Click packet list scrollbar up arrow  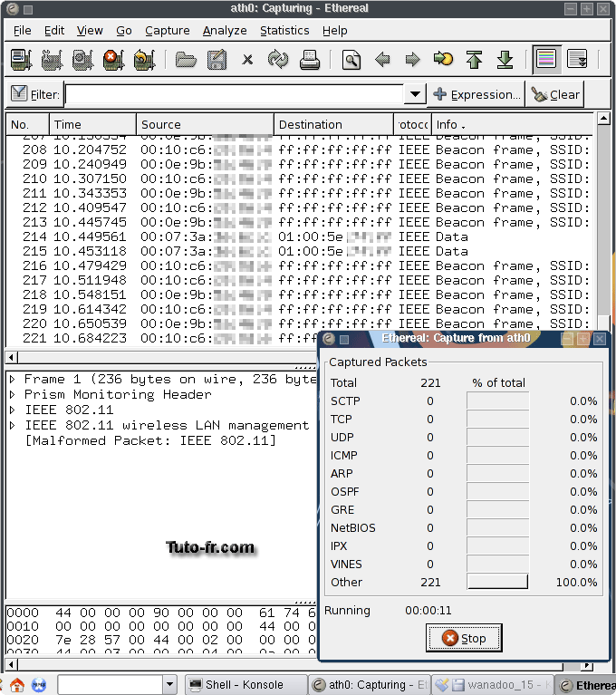click(603, 119)
